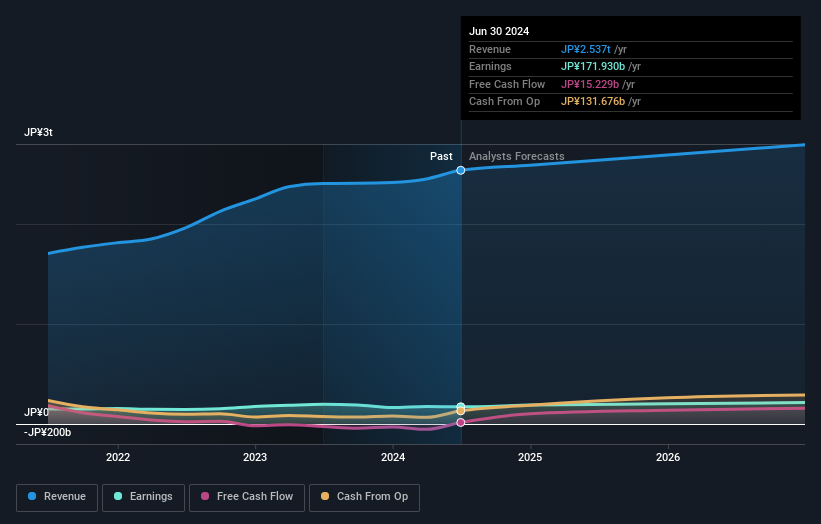Click the Free Cash Flow data point marker

[x=461, y=422]
